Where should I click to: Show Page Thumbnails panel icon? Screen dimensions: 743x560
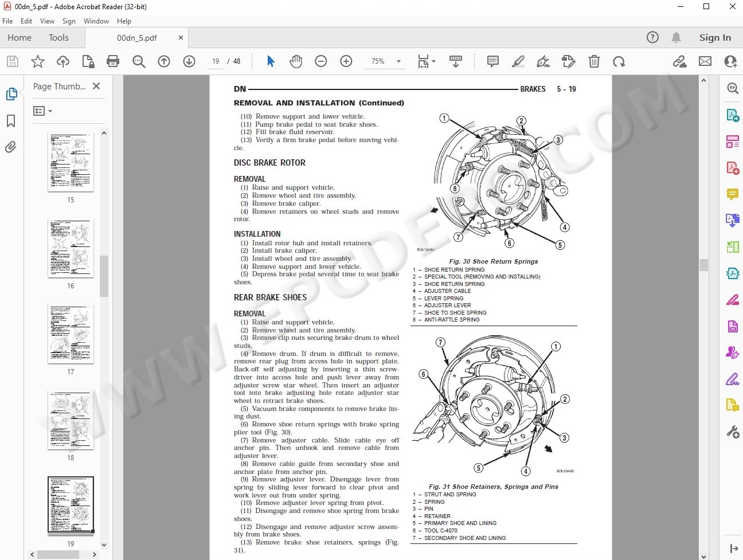click(x=11, y=94)
